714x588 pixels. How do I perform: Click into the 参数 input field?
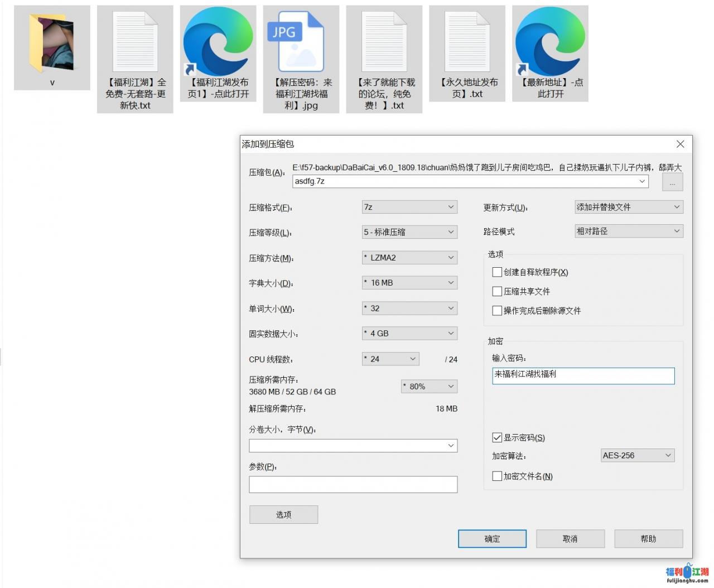353,485
